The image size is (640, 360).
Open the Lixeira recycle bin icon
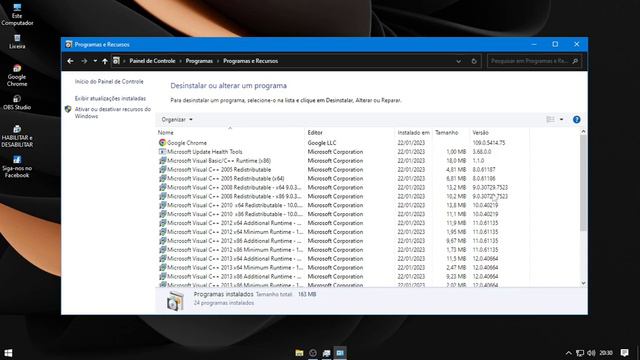point(17,42)
